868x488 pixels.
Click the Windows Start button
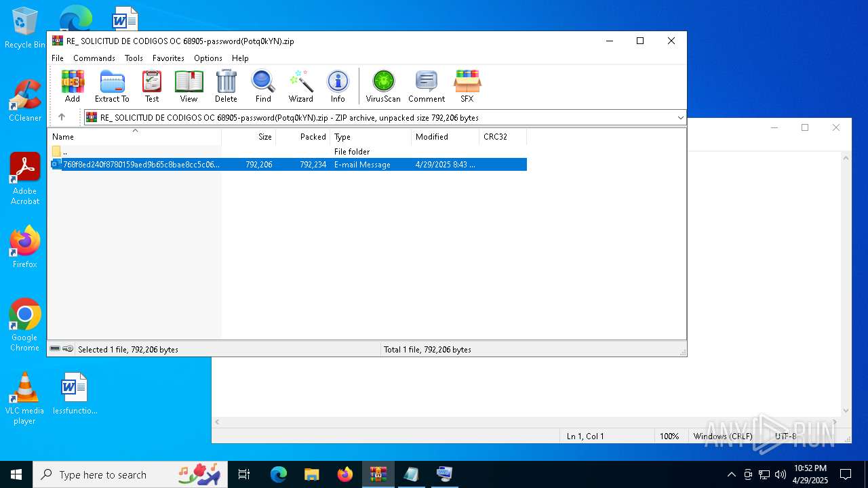click(16, 474)
